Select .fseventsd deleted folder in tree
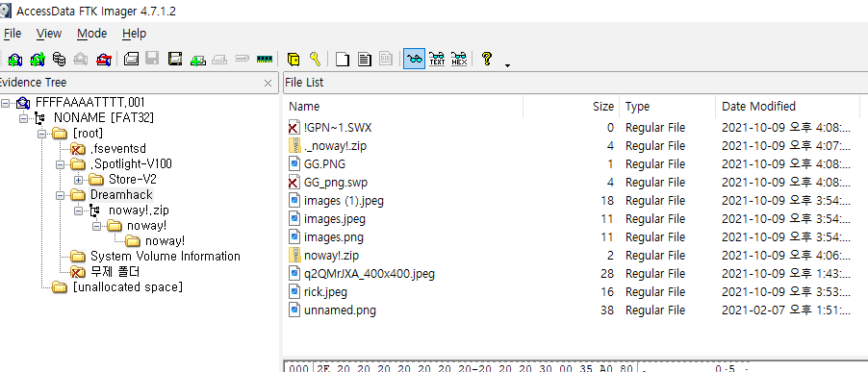Viewport: 868px width, 372px height. click(118, 149)
